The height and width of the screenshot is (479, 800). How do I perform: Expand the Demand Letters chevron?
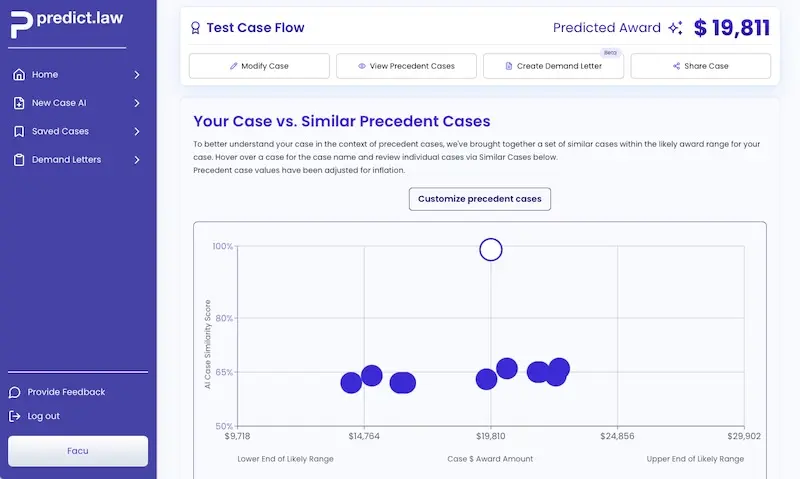(137, 160)
